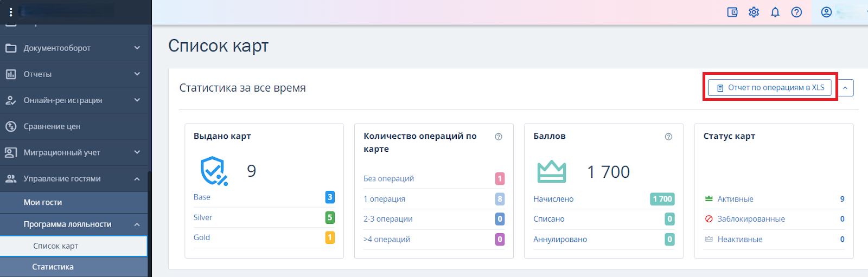Click the three-dot menu icon top-left
868x277 pixels.
pos(11,12)
